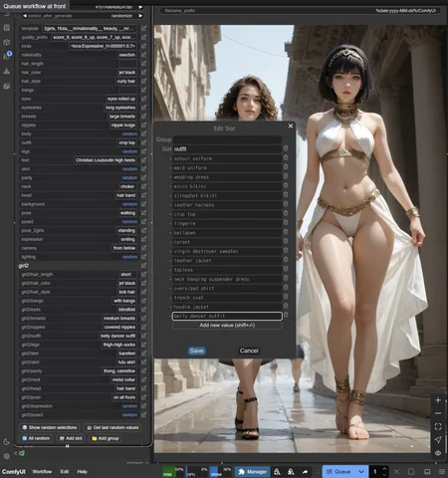The width and height of the screenshot is (448, 478).
Task: Click the edit icon beside pose walking row
Action: [143, 213]
